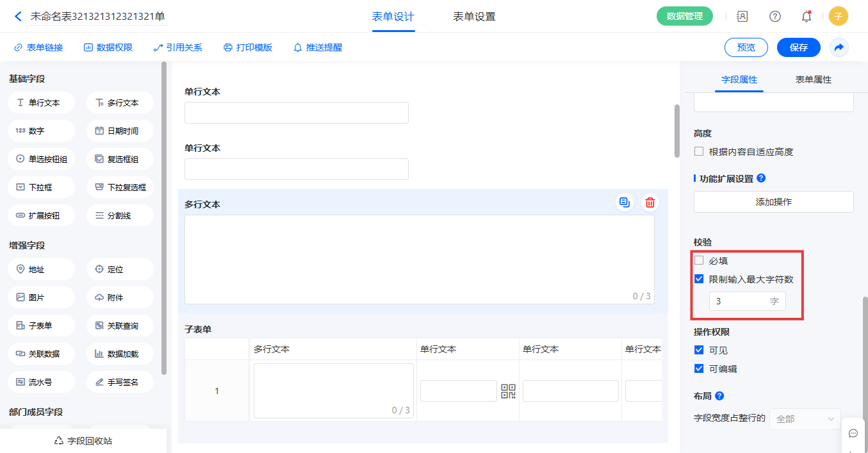Click the 保存 button
This screenshot has width=868, height=453.
pyautogui.click(x=798, y=47)
